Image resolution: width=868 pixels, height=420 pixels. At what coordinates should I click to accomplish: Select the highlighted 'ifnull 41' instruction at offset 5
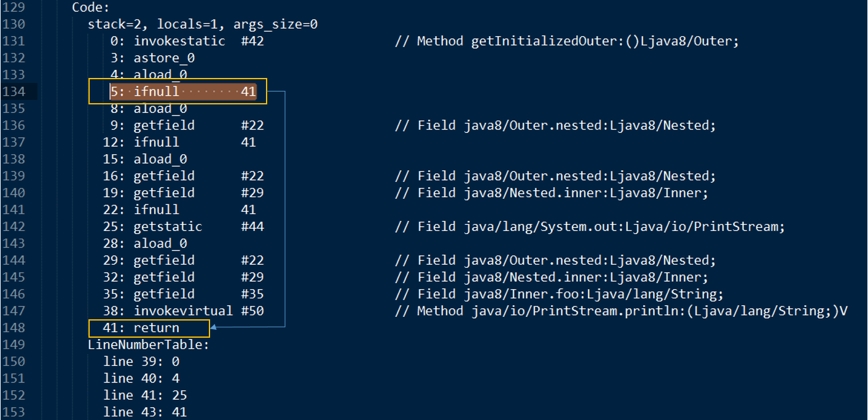(x=182, y=92)
